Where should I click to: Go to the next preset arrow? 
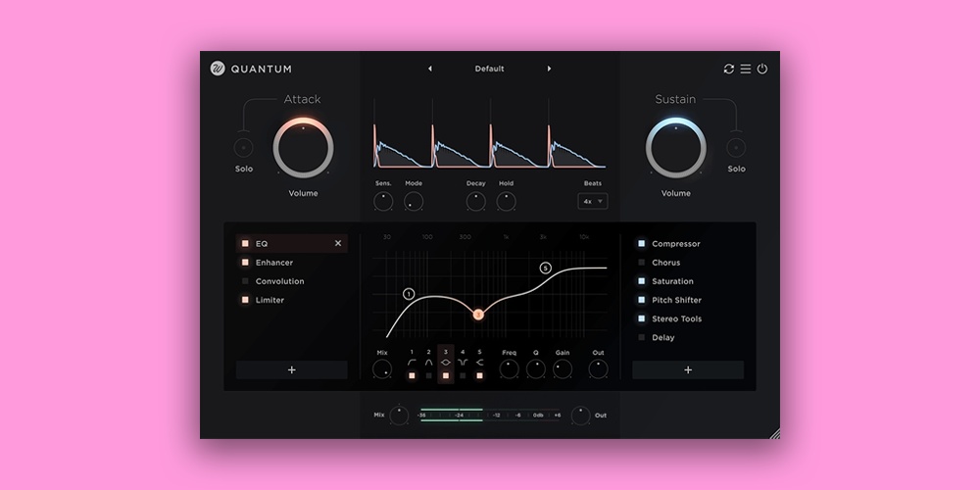coord(549,69)
